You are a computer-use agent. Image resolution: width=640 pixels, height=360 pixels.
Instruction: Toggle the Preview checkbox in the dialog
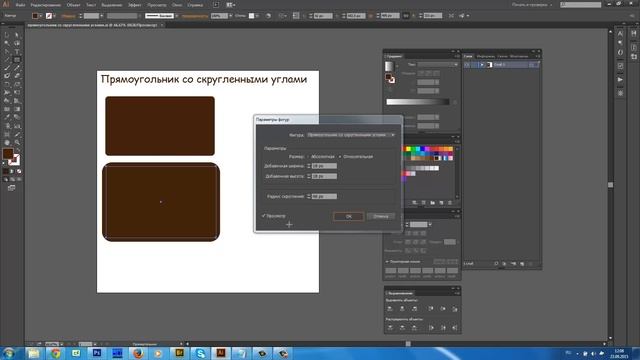pos(264,216)
